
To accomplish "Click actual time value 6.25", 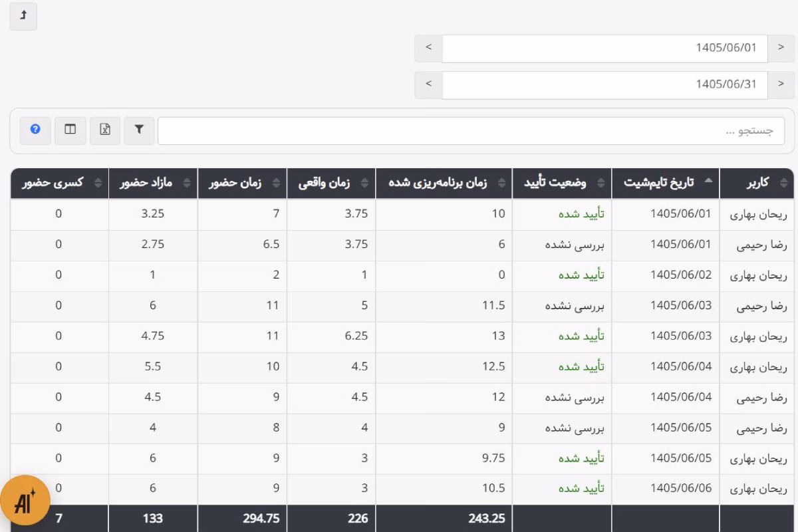I will point(356,336).
